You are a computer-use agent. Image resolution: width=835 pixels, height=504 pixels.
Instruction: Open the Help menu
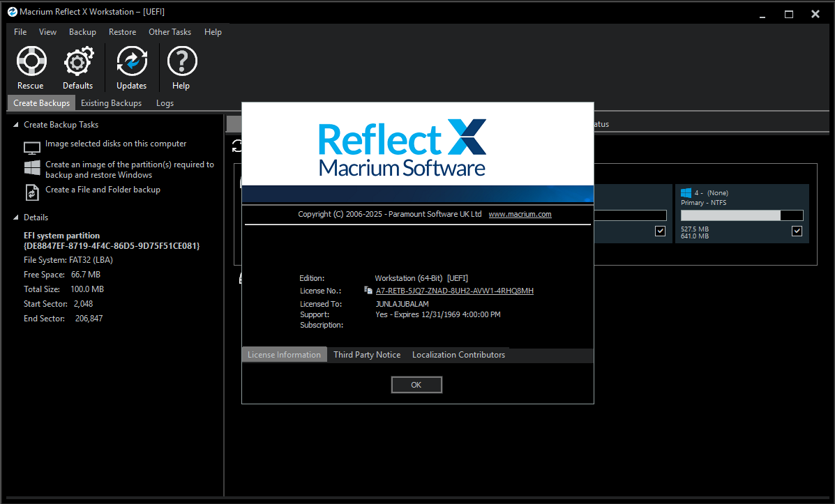click(213, 32)
